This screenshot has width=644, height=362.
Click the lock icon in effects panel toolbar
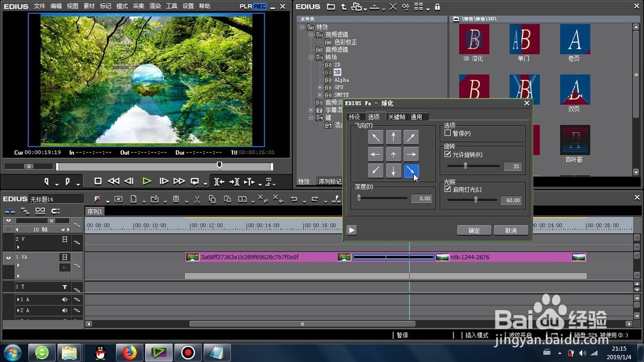pos(437,6)
